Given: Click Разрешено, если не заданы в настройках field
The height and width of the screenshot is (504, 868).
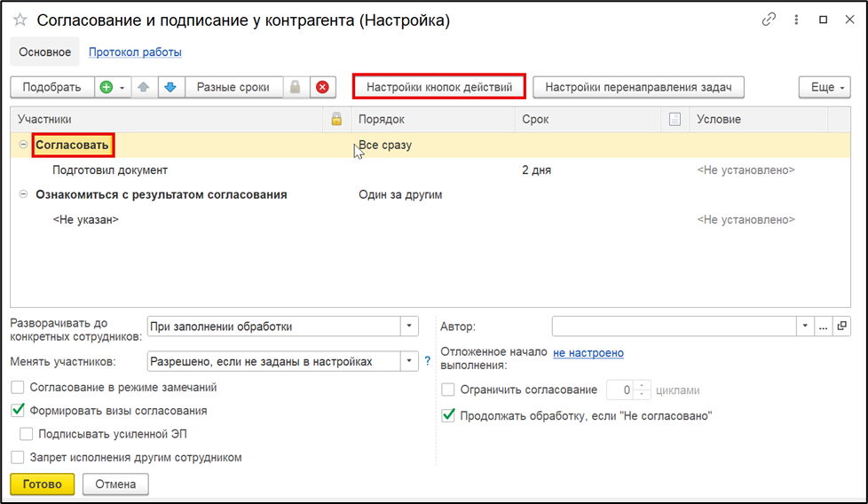Looking at the screenshot, I should coord(274,361).
